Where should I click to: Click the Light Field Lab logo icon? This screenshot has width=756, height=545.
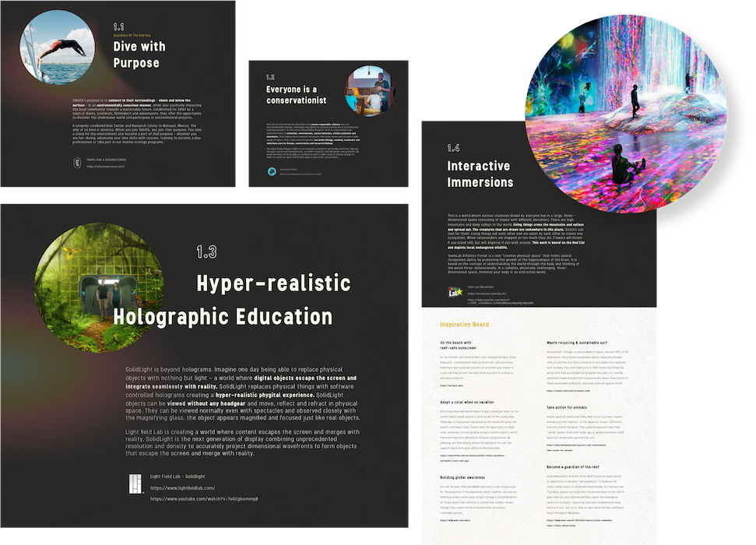[136, 484]
